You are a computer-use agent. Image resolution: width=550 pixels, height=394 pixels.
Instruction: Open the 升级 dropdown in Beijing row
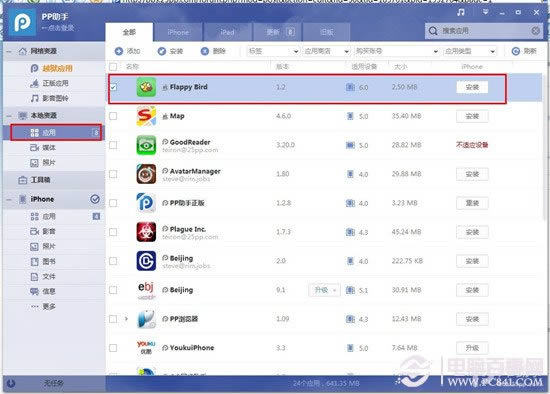click(324, 290)
